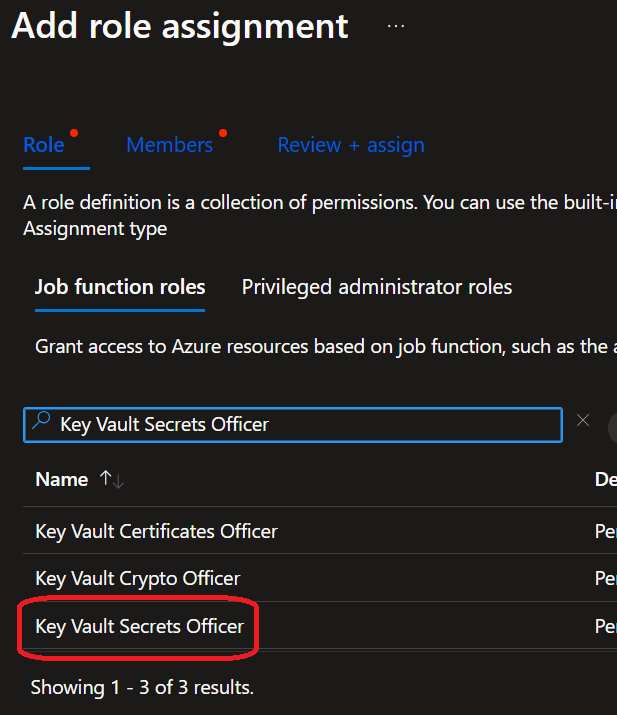Select the Key Vault Certificates Officer role
The width and height of the screenshot is (617, 715).
click(156, 531)
